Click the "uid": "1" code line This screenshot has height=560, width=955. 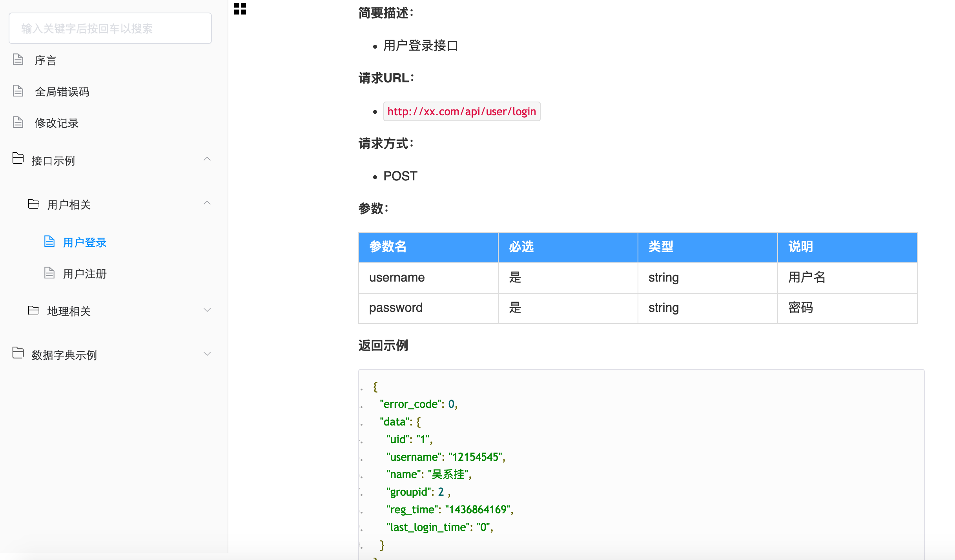pyautogui.click(x=409, y=440)
